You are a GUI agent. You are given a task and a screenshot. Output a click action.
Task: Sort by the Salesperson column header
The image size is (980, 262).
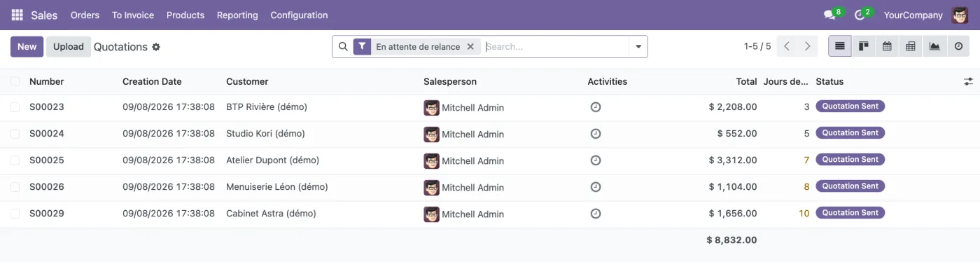click(x=450, y=82)
